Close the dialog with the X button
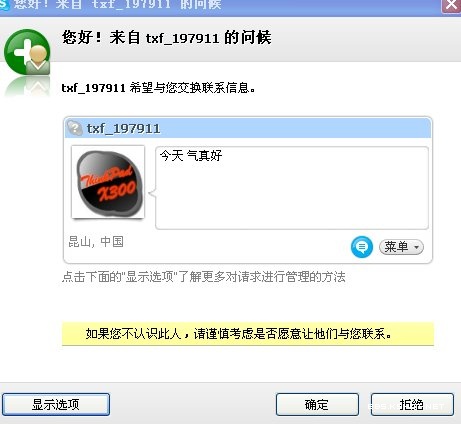The height and width of the screenshot is (424, 461). (x=451, y=5)
